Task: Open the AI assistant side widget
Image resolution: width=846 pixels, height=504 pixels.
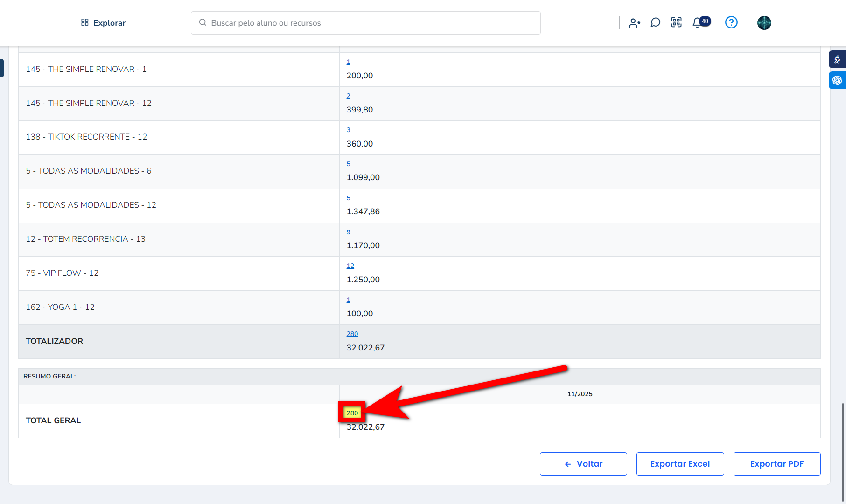Action: point(837,80)
